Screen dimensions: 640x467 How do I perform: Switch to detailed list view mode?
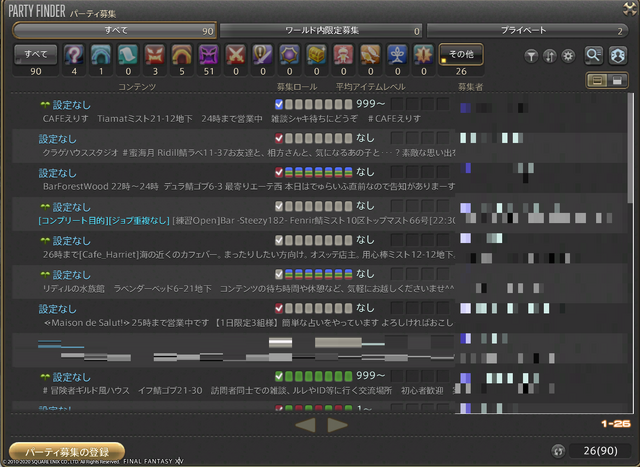[597, 79]
